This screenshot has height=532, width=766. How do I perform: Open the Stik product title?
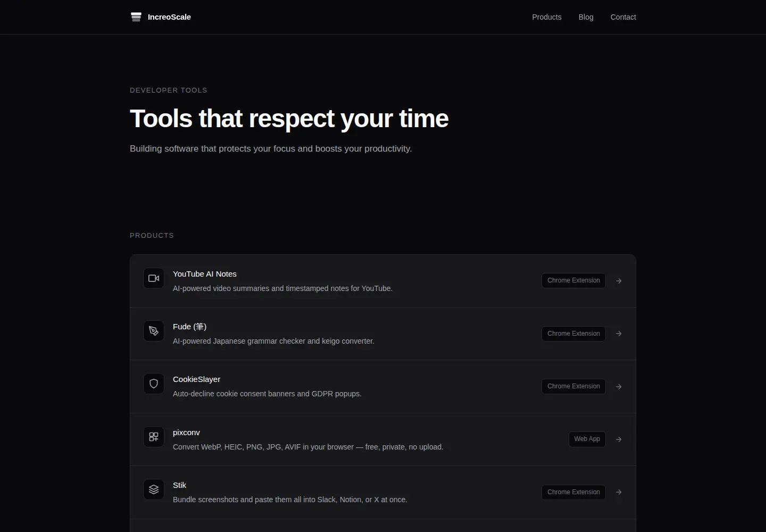tap(179, 485)
